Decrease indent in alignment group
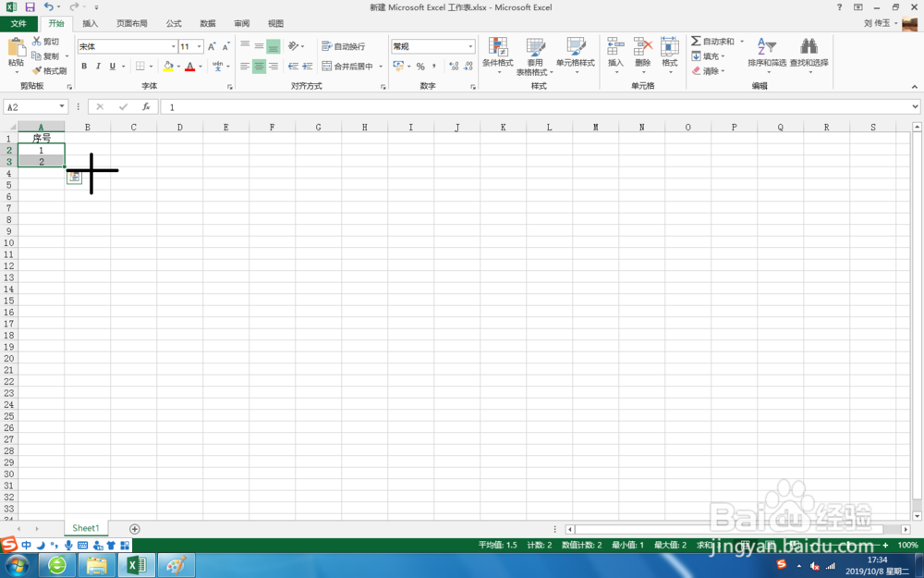The image size is (924, 578). pyautogui.click(x=293, y=66)
